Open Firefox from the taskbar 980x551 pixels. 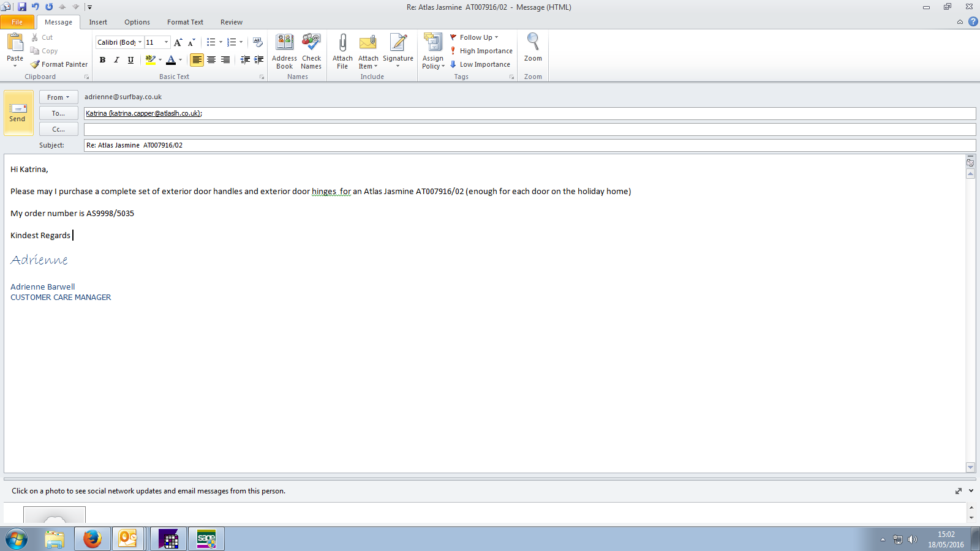click(x=92, y=539)
